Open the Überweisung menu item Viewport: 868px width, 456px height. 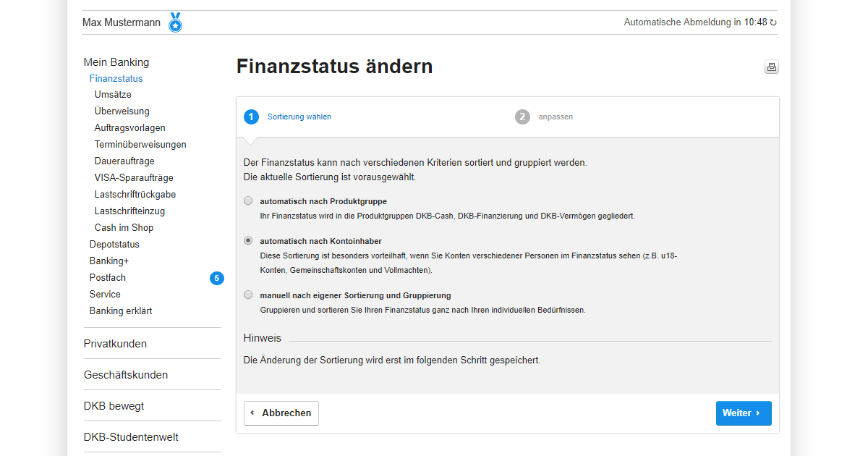point(122,111)
